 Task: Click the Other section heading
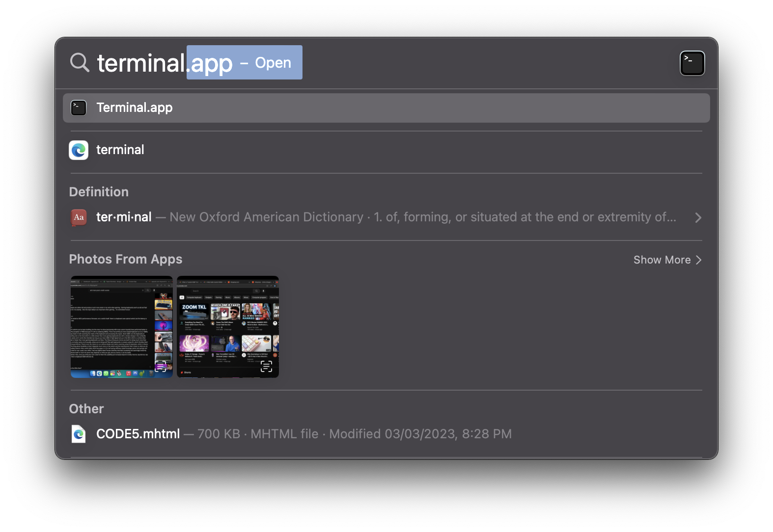86,409
